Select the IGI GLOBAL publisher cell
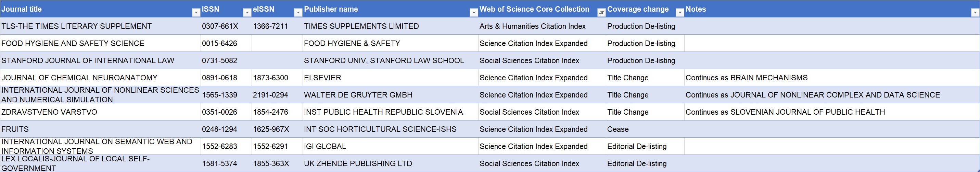Screen dimensions: 980x172 (390, 146)
